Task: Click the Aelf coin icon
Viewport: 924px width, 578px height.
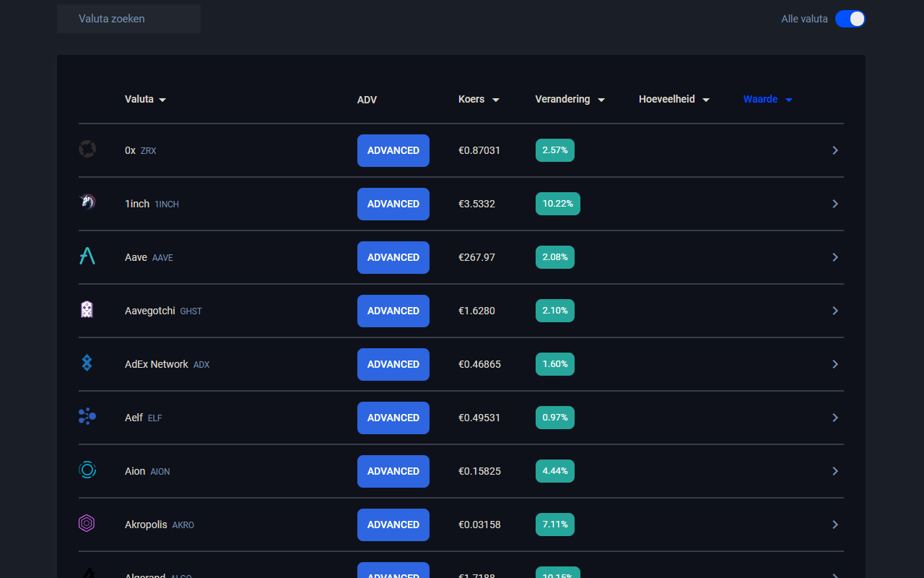Action: (87, 417)
